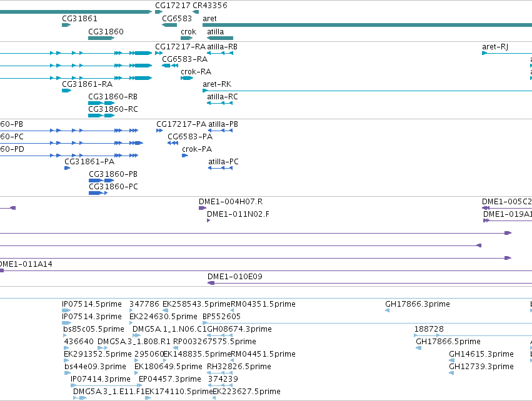Click the DME1-004H07.R clone end
Viewport: 532px width, 401px height.
pyautogui.click(x=203, y=208)
